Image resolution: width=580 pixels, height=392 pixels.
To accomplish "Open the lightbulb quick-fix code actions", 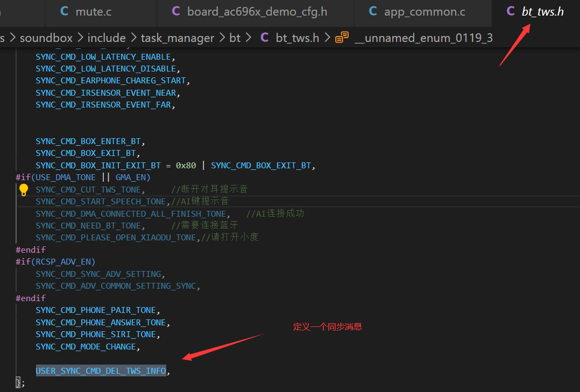I will pos(24,190).
